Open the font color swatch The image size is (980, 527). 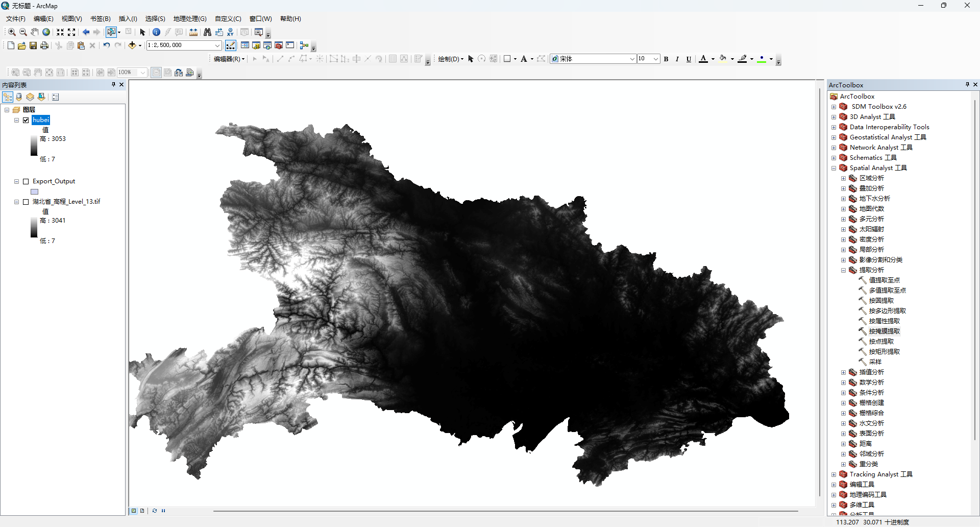pyautogui.click(x=703, y=59)
